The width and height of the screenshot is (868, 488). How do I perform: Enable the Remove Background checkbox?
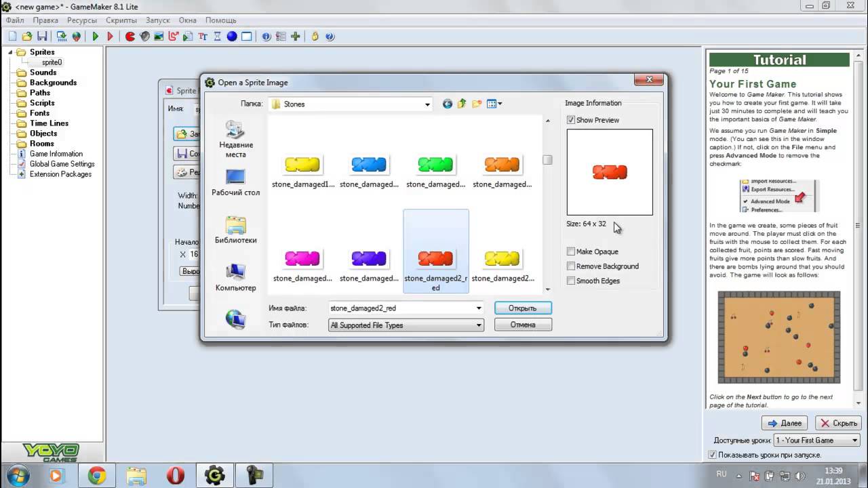(x=571, y=266)
